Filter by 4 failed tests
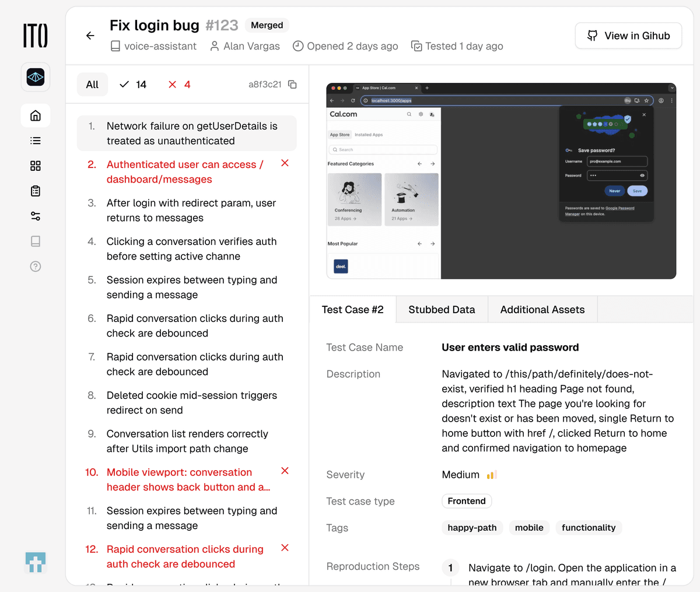700x592 pixels. [x=180, y=85]
